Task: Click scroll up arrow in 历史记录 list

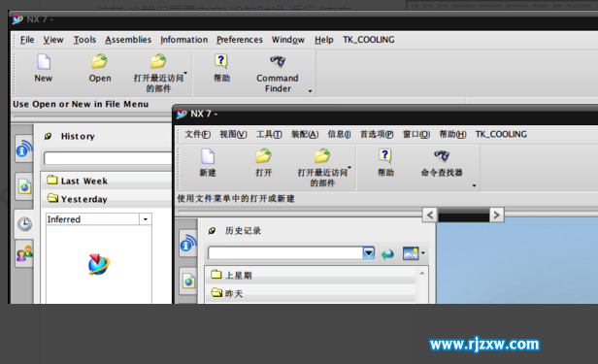Action: (422, 274)
